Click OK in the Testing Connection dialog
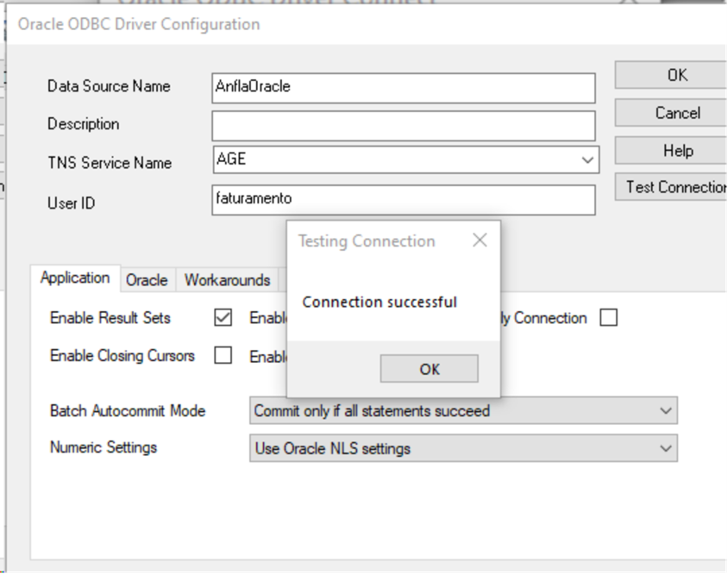Screen dimensions: 728x574 pos(429,369)
